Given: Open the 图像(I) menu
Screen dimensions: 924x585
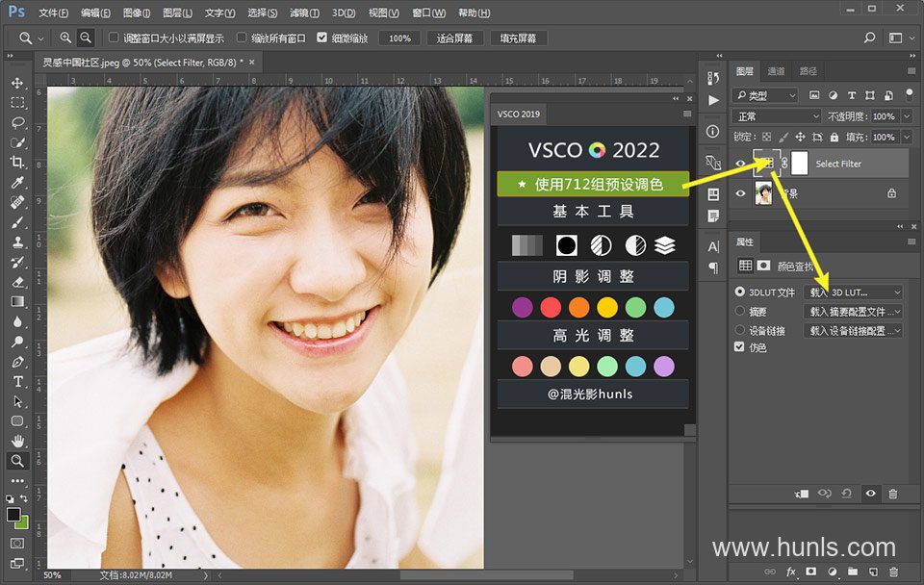Looking at the screenshot, I should pyautogui.click(x=137, y=13).
